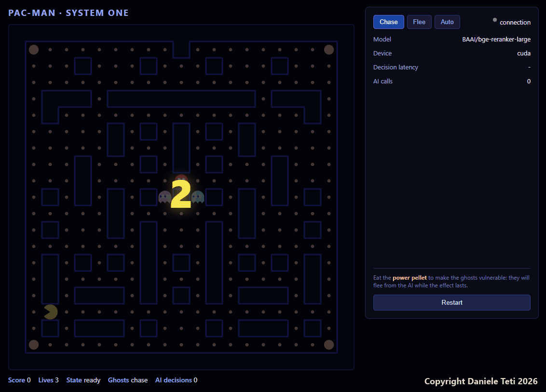Click the PAC-MAN · SYSTEM ONE title

coord(68,13)
